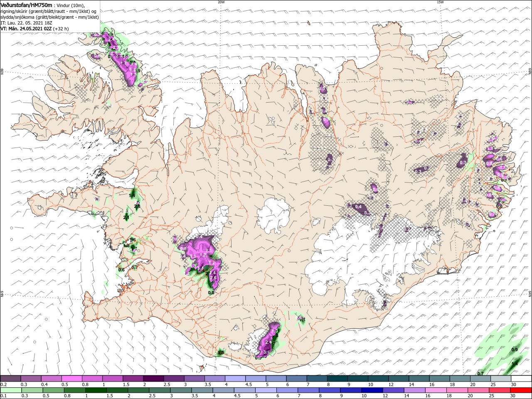Select the light green 0.3 swatch in lower legend
The image size is (532, 399).
pyautogui.click(x=32, y=390)
